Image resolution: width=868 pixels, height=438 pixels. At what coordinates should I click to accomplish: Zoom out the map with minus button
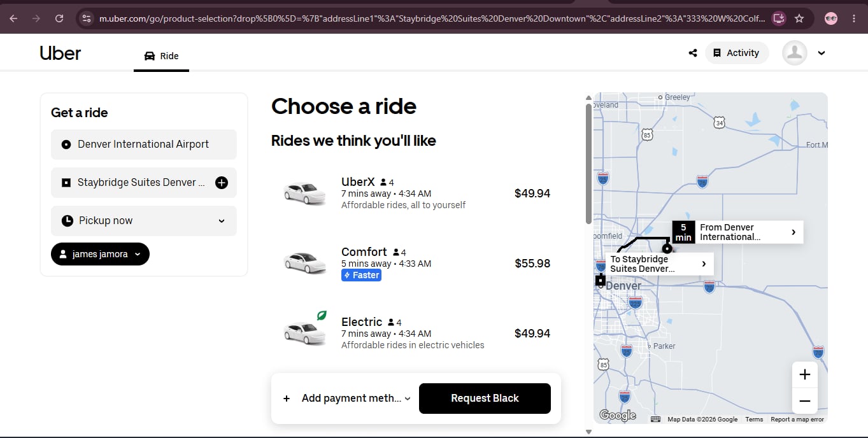coord(804,401)
